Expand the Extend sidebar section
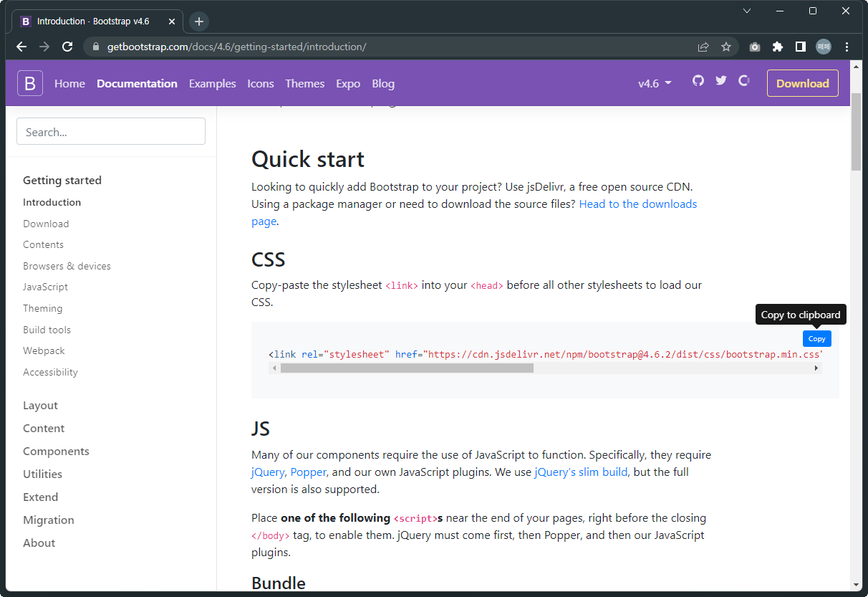The height and width of the screenshot is (597, 868). (40, 497)
